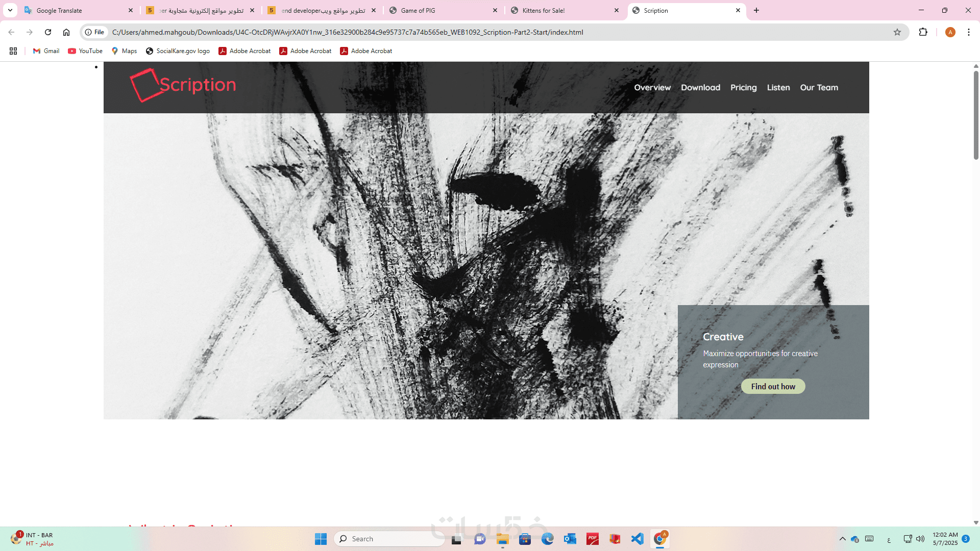Open the Pricing navigation link
This screenshot has width=980, height=551.
(x=743, y=88)
